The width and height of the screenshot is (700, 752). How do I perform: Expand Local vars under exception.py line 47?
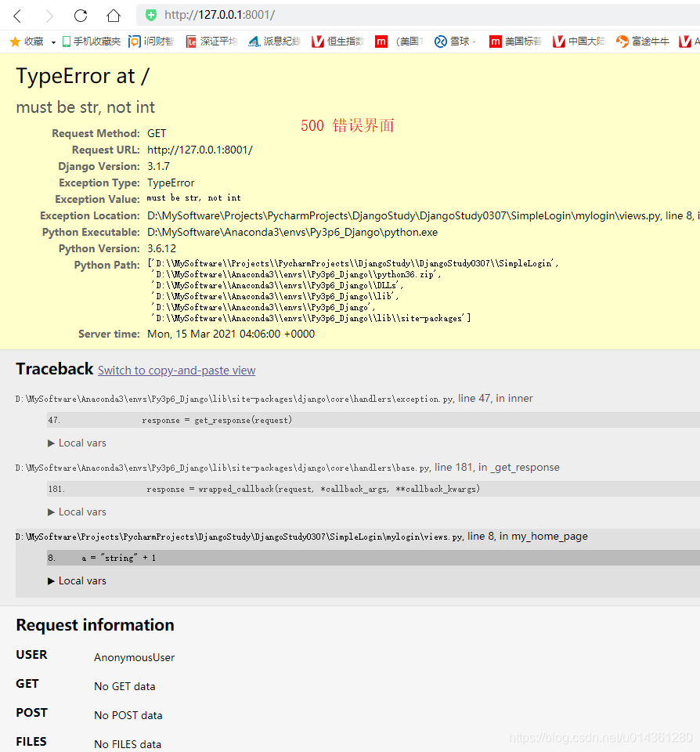pos(77,443)
